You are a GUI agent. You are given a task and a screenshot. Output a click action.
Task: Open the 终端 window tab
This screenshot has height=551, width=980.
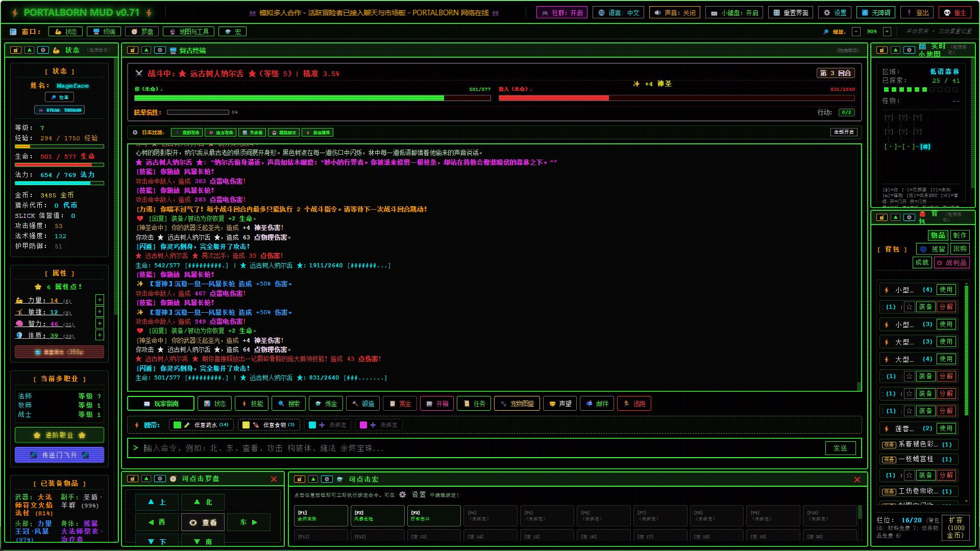coord(104,32)
